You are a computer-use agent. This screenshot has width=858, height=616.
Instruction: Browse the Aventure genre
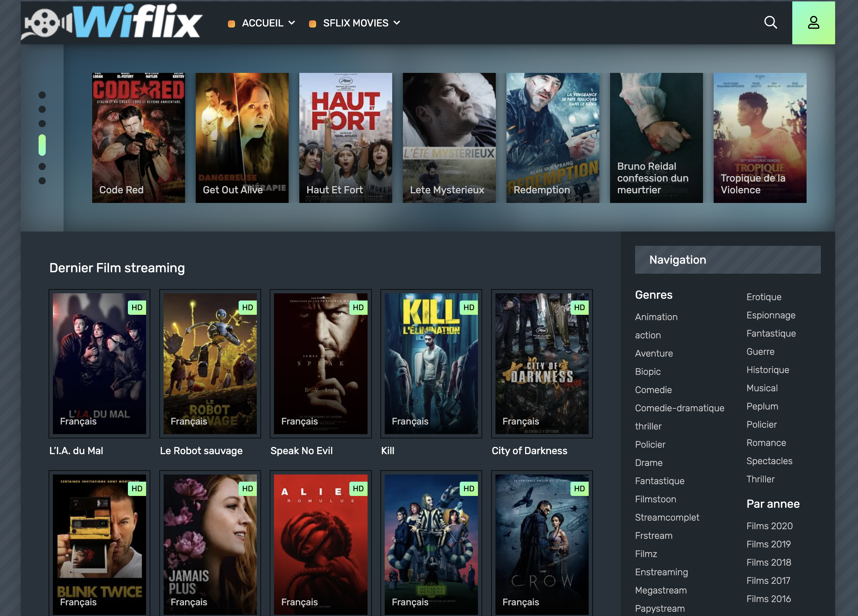click(x=654, y=353)
